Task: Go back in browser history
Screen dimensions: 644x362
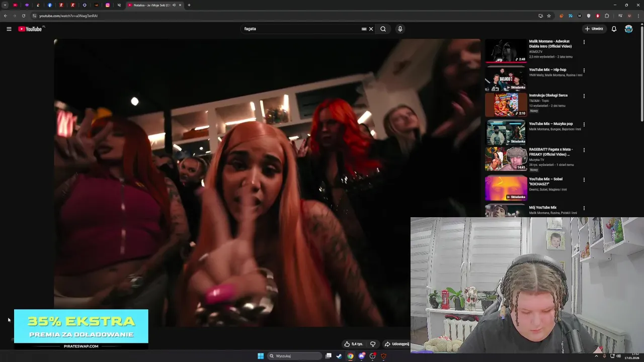Action: 6,16
